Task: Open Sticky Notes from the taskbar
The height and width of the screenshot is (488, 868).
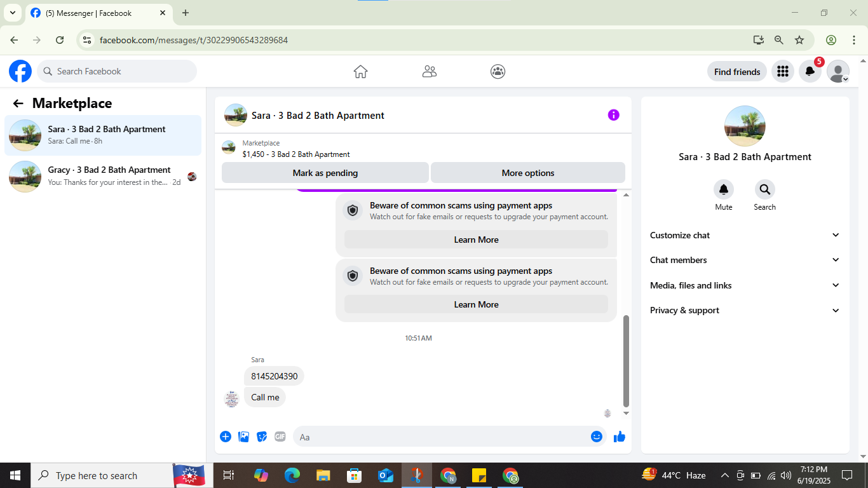Action: point(479,475)
